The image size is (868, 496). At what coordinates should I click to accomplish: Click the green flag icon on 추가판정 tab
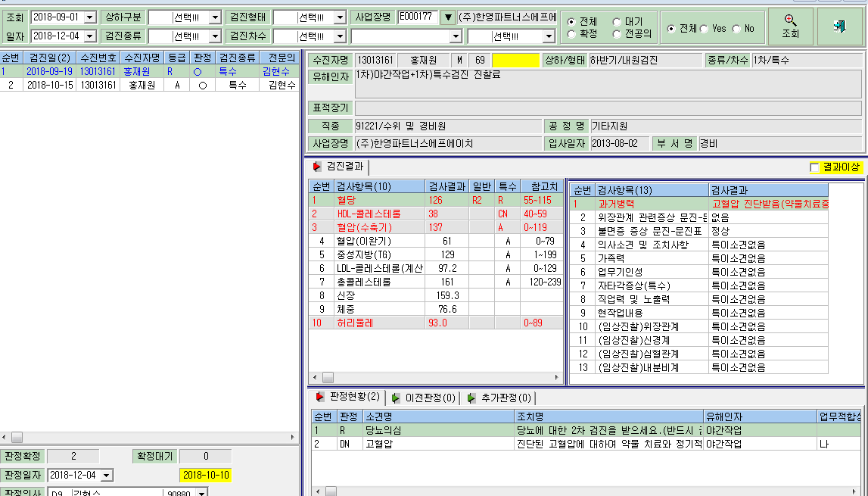coord(471,398)
